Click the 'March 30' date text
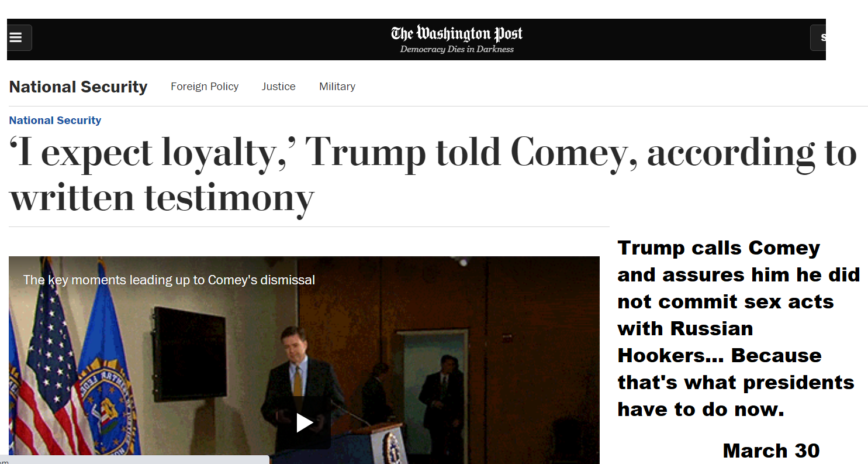The height and width of the screenshot is (464, 868). 771,451
